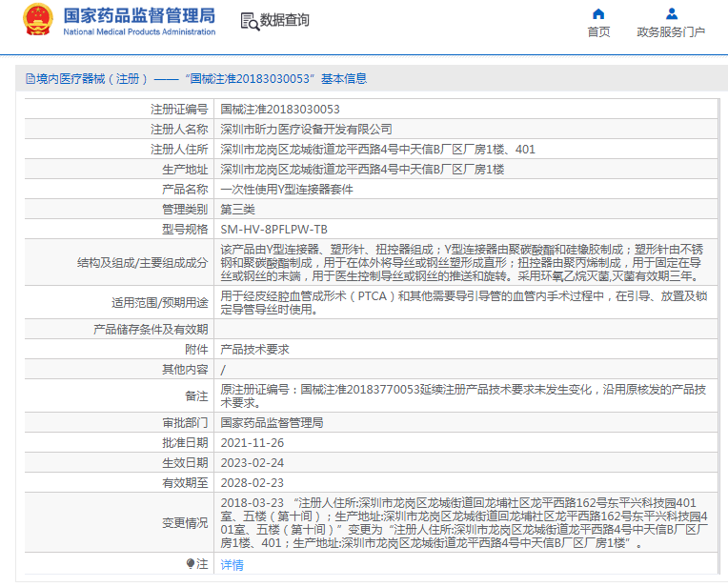Viewport: 728px width, 587px height.
Task: Open 政务服务门户 portal link
Action: 671,32
